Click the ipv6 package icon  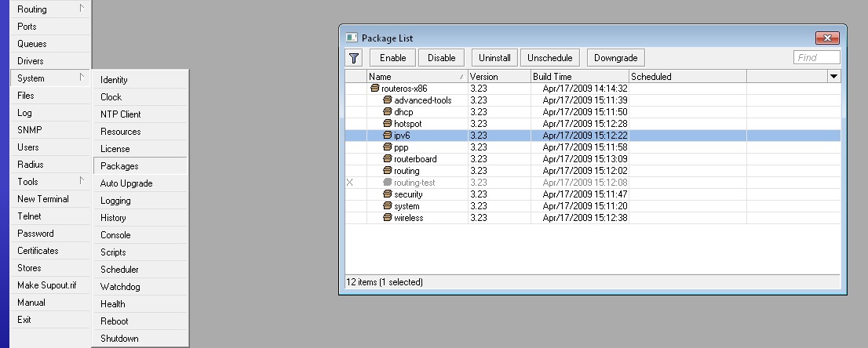point(388,136)
